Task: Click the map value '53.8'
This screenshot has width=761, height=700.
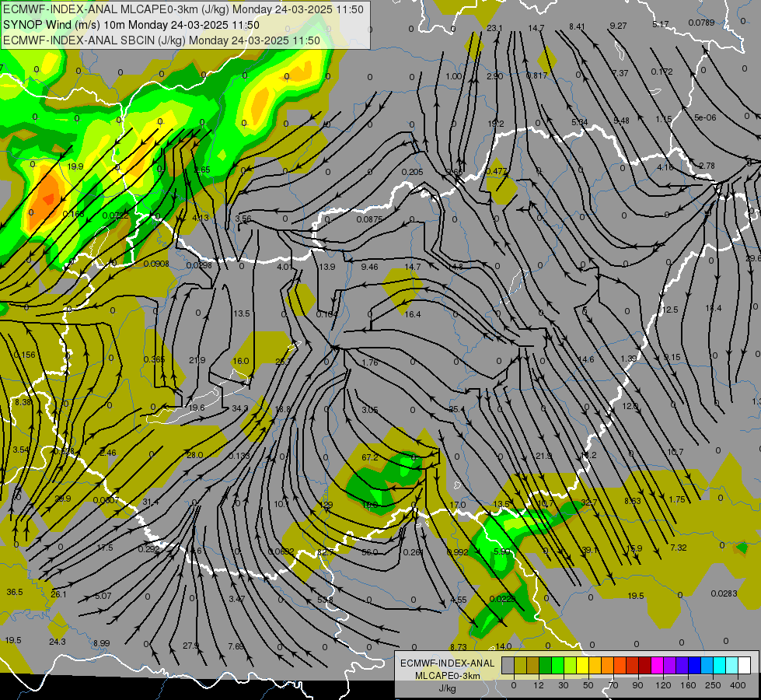Action: click(x=325, y=600)
